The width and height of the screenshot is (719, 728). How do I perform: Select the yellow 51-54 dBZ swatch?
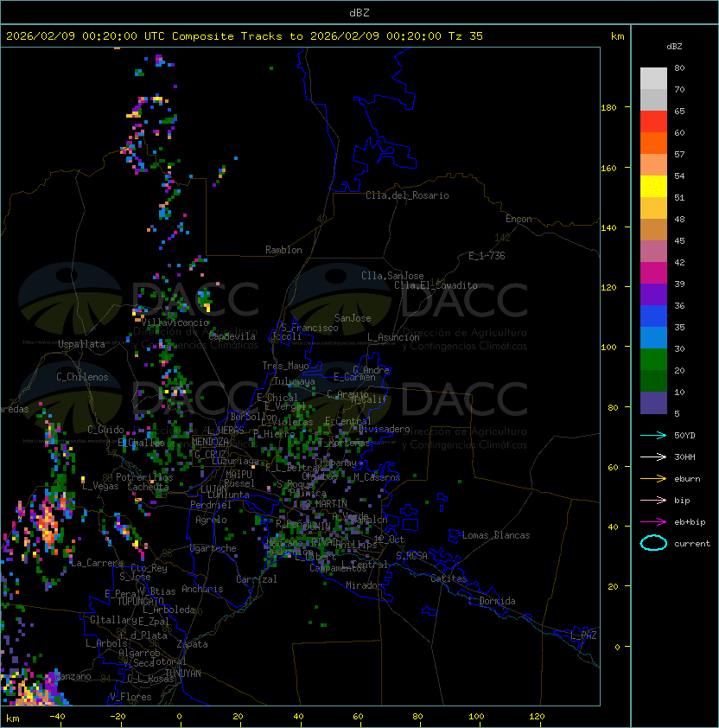point(653,186)
